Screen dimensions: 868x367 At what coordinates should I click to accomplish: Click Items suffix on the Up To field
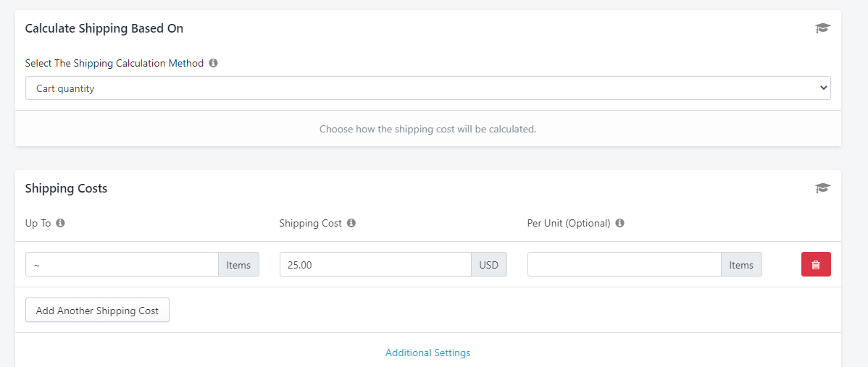pos(238,265)
